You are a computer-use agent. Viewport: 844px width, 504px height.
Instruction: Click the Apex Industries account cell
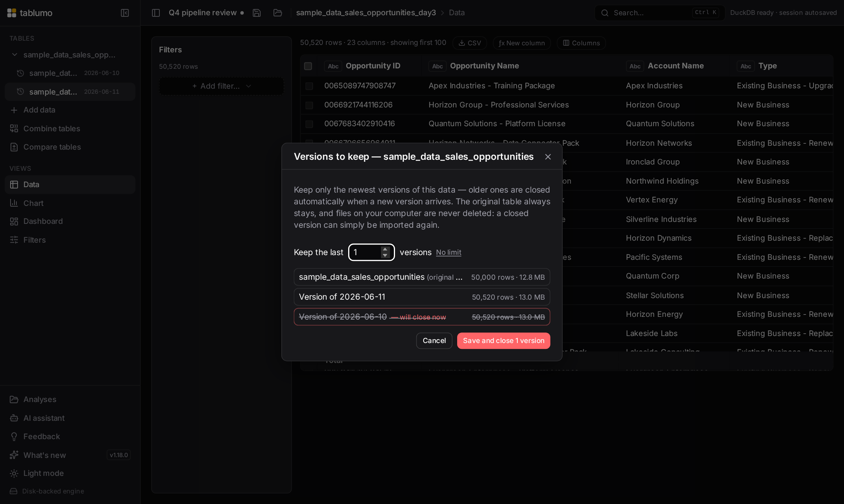654,86
